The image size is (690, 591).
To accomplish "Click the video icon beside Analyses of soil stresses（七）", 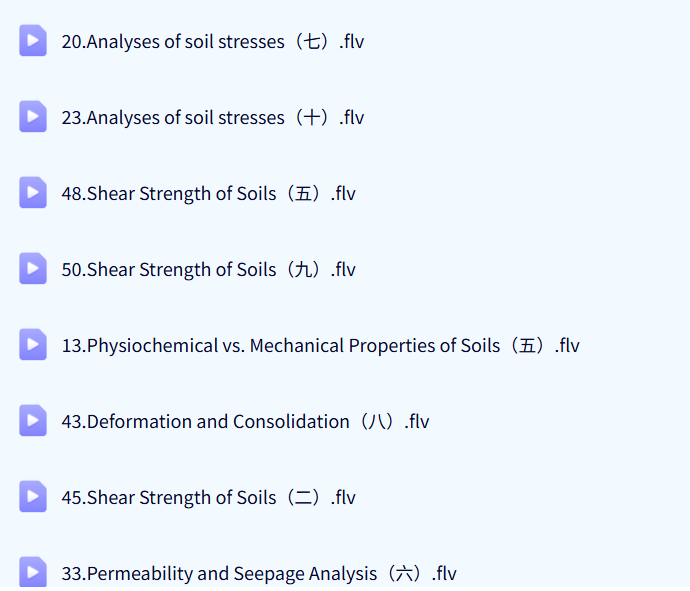I will click(x=33, y=41).
